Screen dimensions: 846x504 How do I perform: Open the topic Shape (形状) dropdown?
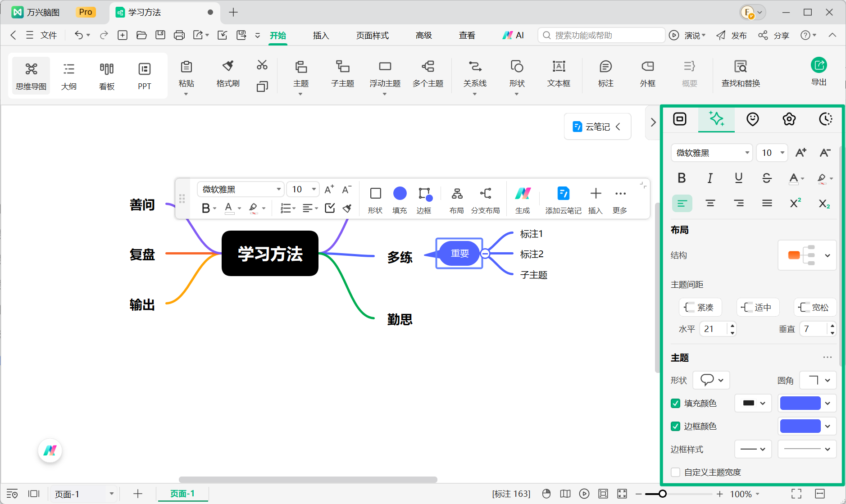(711, 380)
